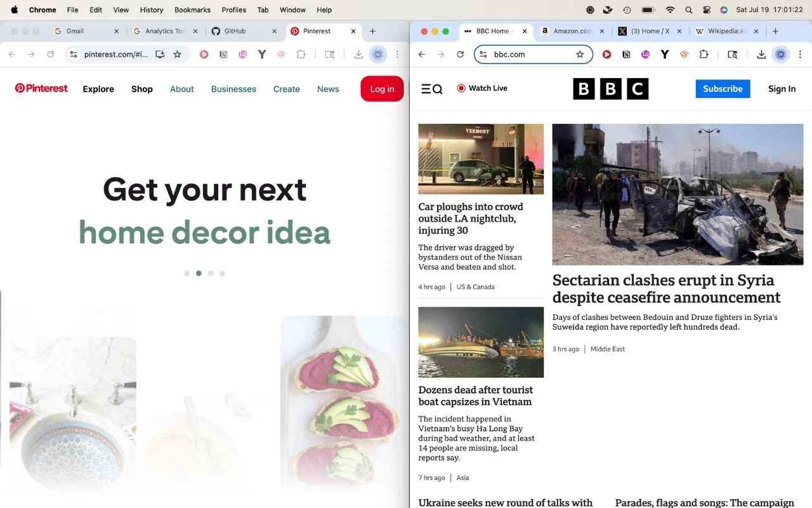The height and width of the screenshot is (508, 812).
Task: Select the second carousel dot under the Pinterest banner
Action: pyautogui.click(x=199, y=273)
